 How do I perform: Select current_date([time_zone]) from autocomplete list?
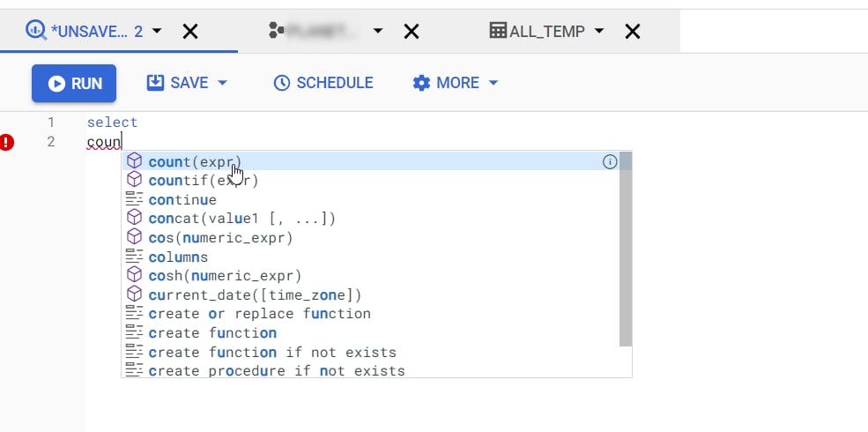255,295
